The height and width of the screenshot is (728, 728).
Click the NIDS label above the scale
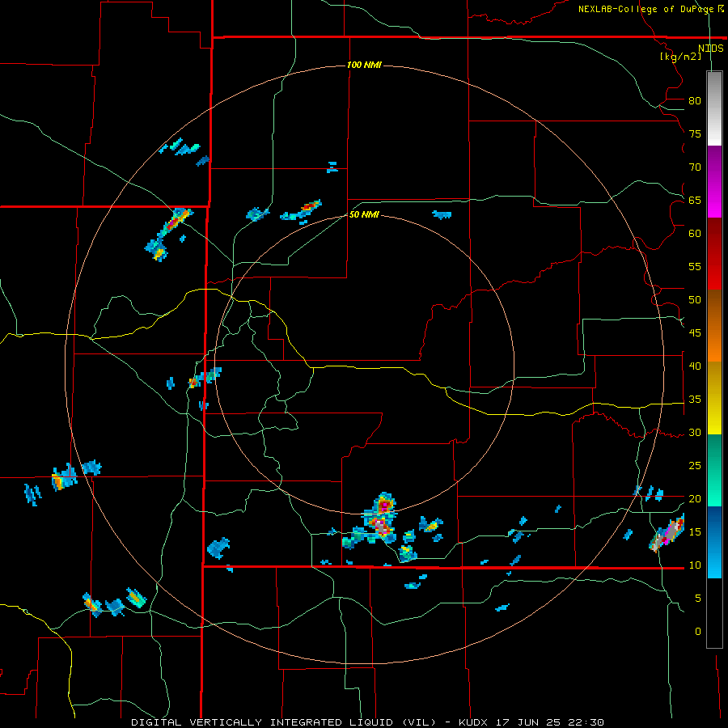pos(711,49)
